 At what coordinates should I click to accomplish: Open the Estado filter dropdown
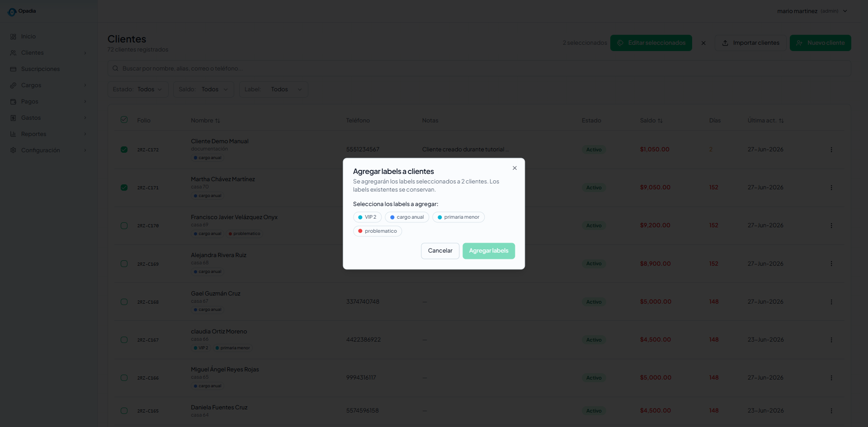138,89
